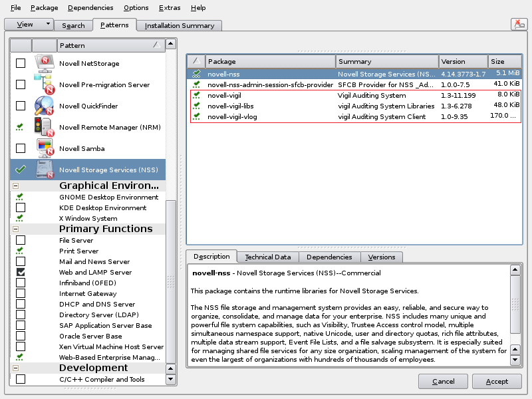The width and height of the screenshot is (532, 399).
Task: Click the Accept button
Action: [497, 381]
